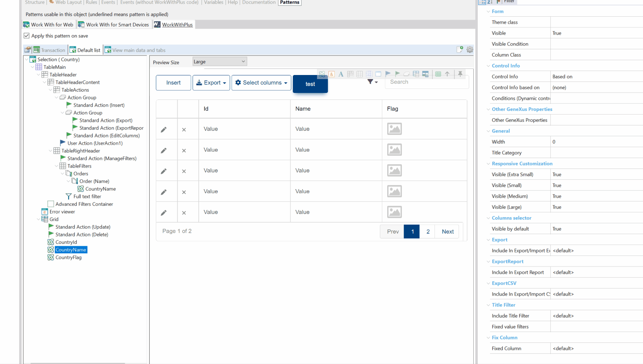643x364 pixels.
Task: Open Work With for Smart Devices tab
Action: click(x=114, y=24)
